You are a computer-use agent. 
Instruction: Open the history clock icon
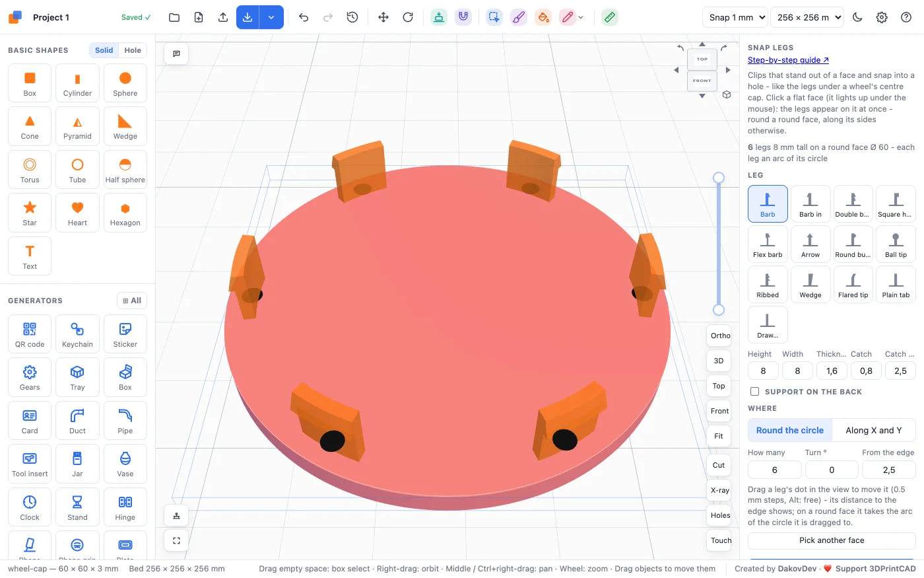[352, 17]
